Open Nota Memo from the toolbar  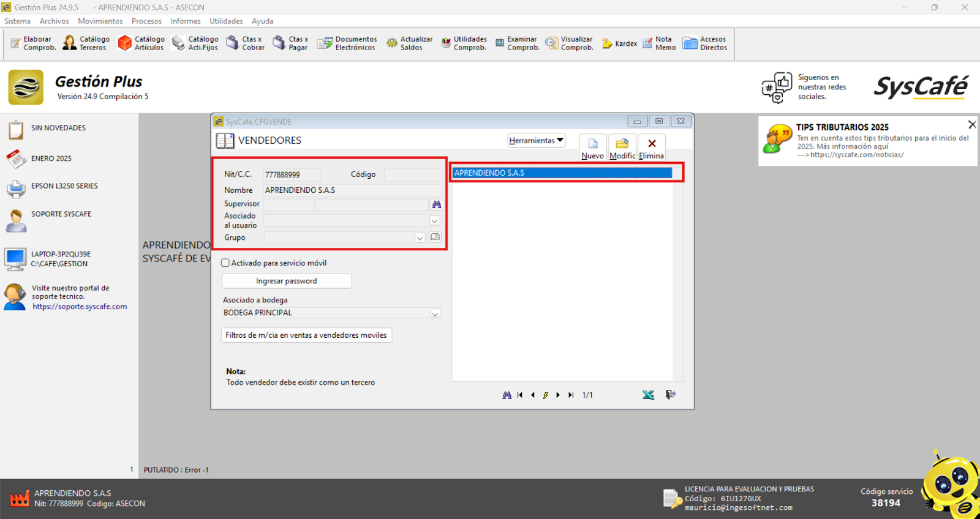coord(659,43)
